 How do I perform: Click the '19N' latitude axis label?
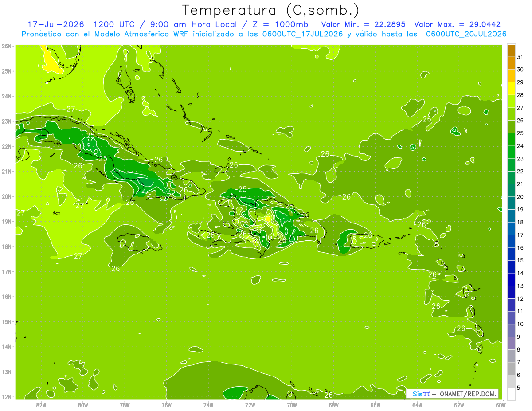point(7,221)
